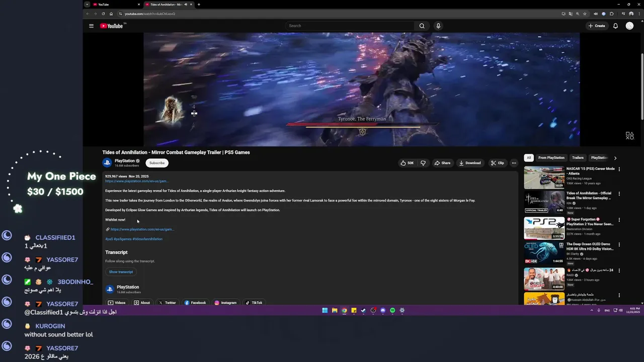The height and width of the screenshot is (362, 644).
Task: Open PlayStation Facebook link
Action: click(195, 303)
